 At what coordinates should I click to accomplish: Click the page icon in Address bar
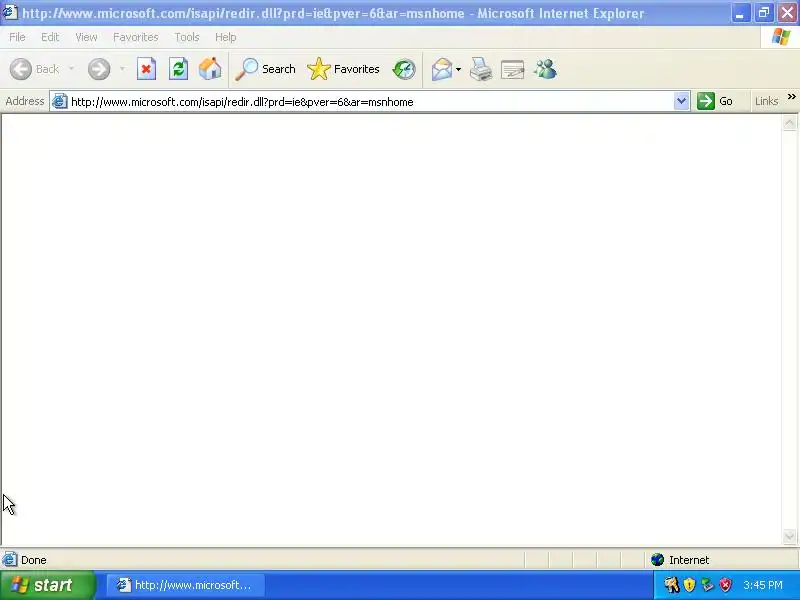coord(59,101)
